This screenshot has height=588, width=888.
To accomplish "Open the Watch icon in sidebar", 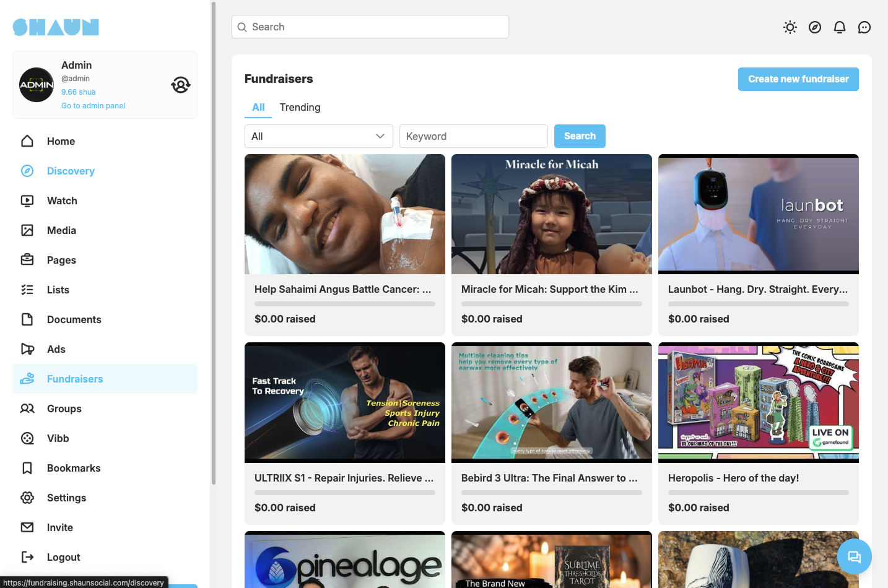I will pos(27,201).
